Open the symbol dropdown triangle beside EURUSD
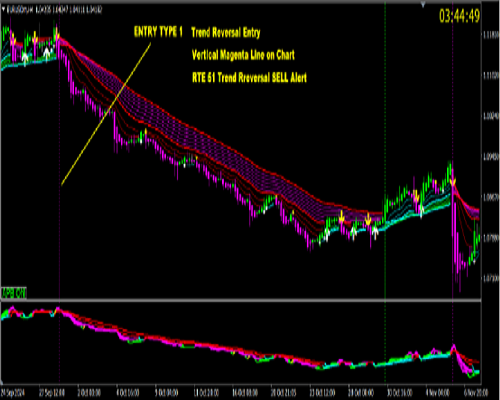The image size is (500, 400). point(3,10)
